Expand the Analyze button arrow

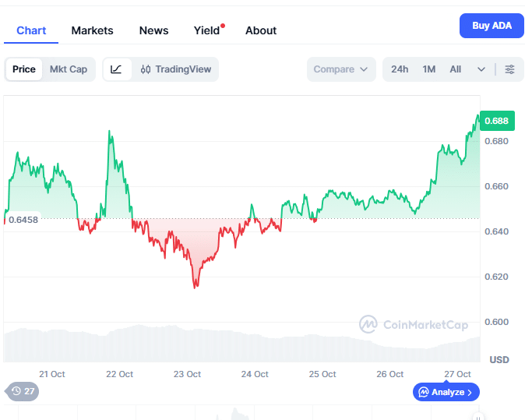(x=470, y=392)
